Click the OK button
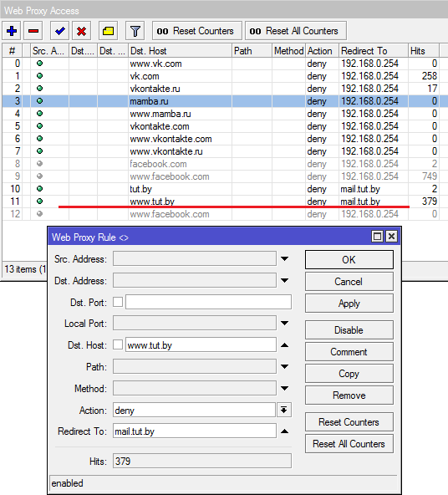Image resolution: width=448 pixels, height=495 pixels. point(349,260)
